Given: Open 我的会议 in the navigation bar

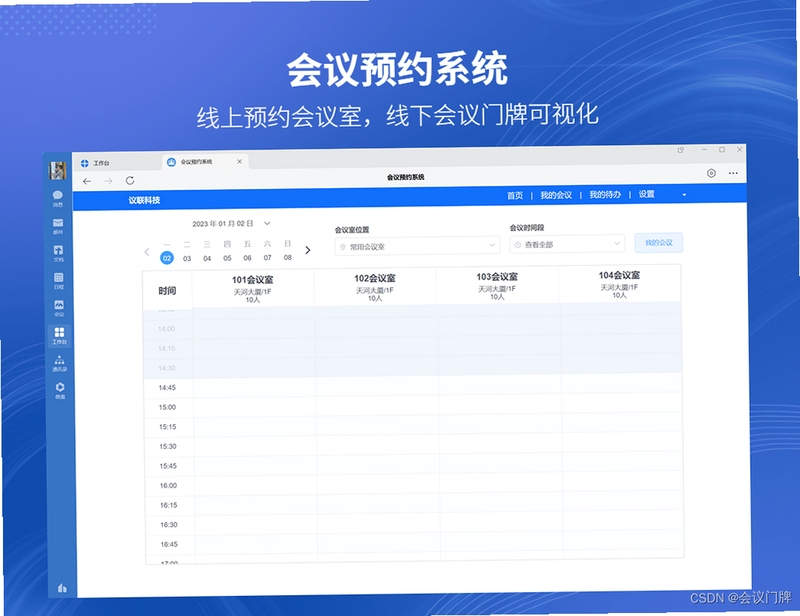Looking at the screenshot, I should click(556, 195).
